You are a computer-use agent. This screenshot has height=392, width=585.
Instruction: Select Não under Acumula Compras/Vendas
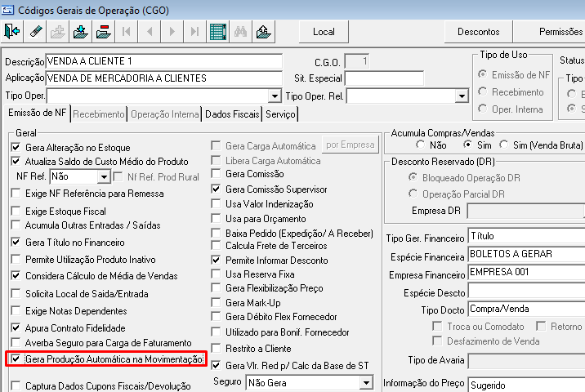(421, 145)
